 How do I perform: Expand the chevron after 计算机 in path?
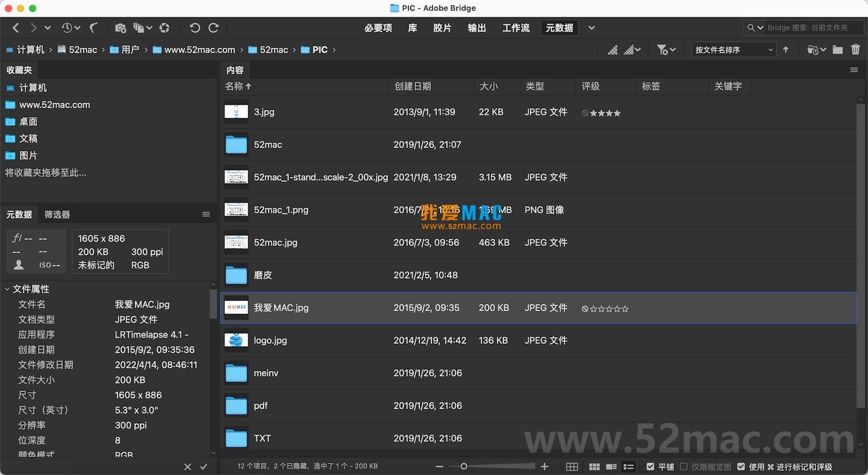coord(51,50)
